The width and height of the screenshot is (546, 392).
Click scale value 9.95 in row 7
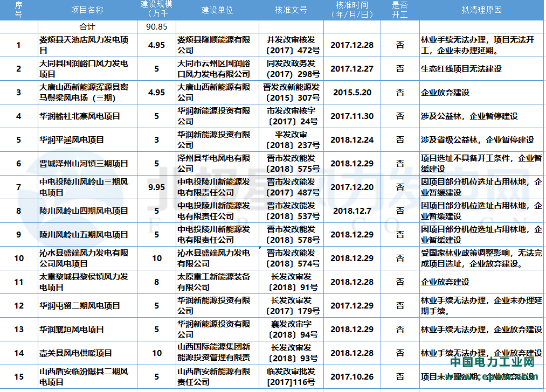pyautogui.click(x=157, y=187)
